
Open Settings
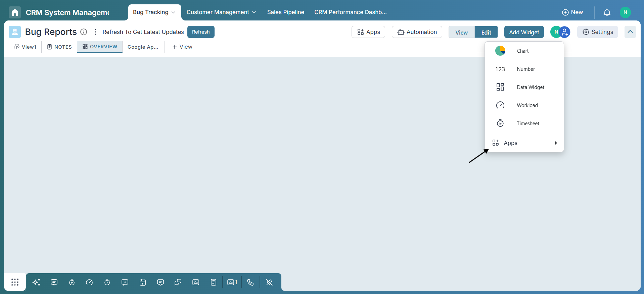tap(598, 32)
